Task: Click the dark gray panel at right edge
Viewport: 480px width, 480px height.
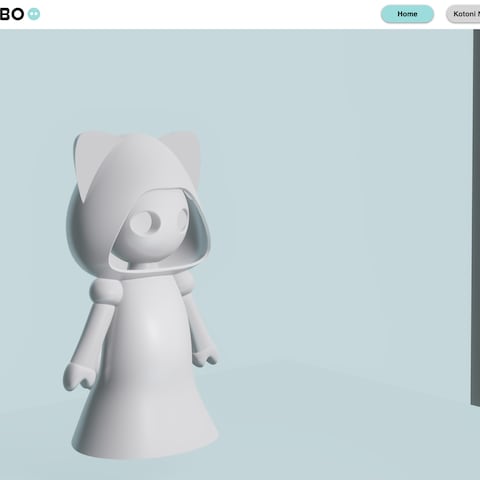Action: point(476,218)
